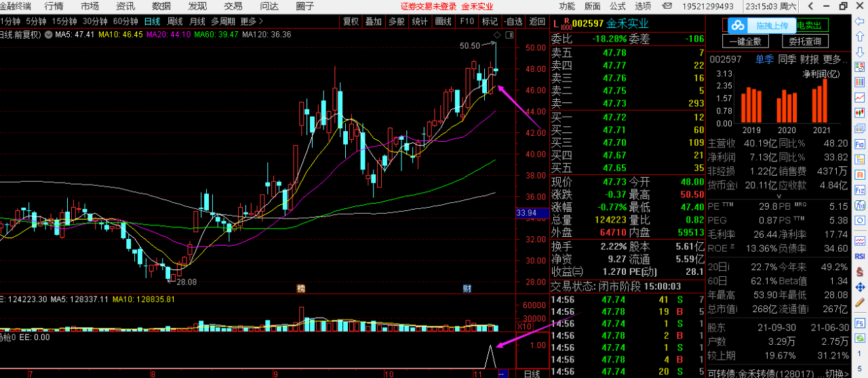Click the X10 volume scale marker

pyautogui.click(x=524, y=327)
